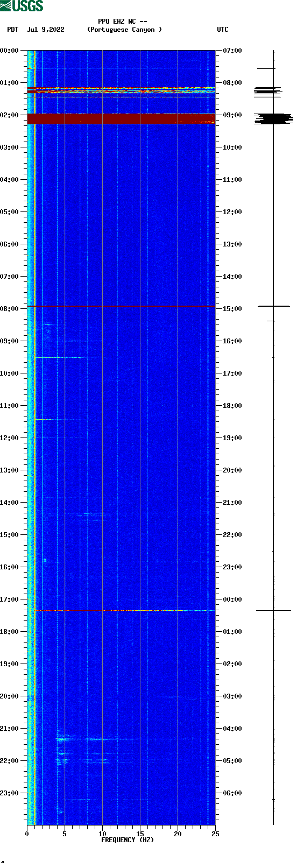Click the 'UTC' timezone label

[x=223, y=30]
